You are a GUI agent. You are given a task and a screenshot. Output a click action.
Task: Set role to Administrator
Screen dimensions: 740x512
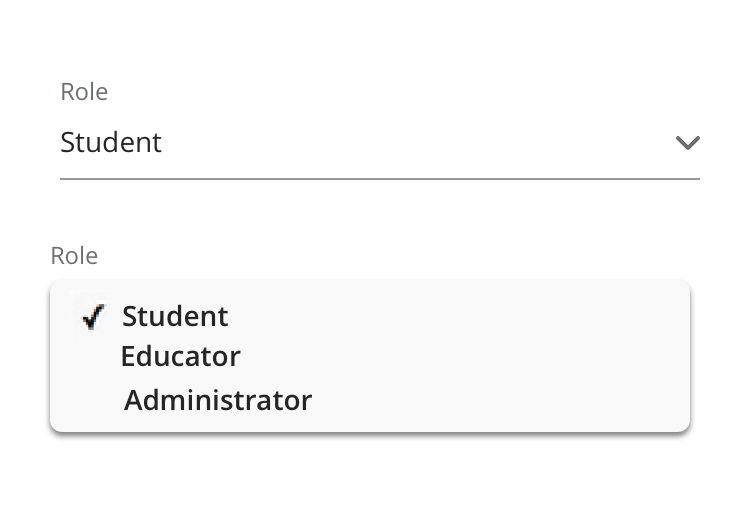pos(218,401)
